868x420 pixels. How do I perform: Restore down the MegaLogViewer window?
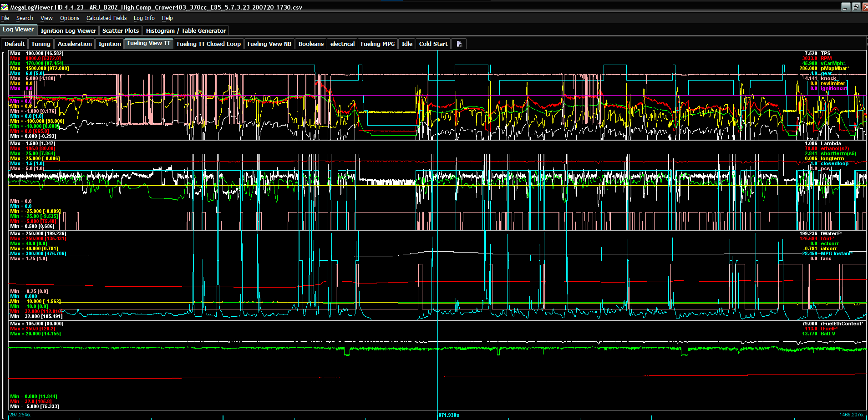point(856,7)
